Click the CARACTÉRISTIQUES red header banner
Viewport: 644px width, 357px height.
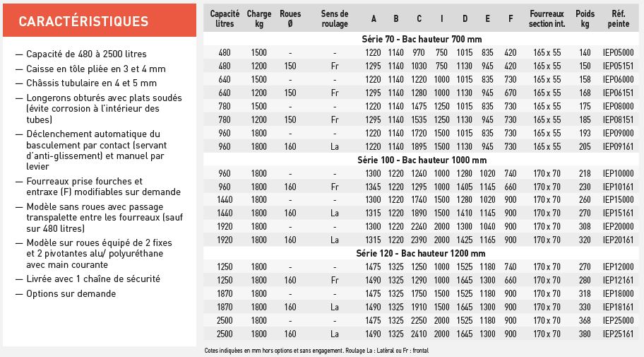point(100,21)
